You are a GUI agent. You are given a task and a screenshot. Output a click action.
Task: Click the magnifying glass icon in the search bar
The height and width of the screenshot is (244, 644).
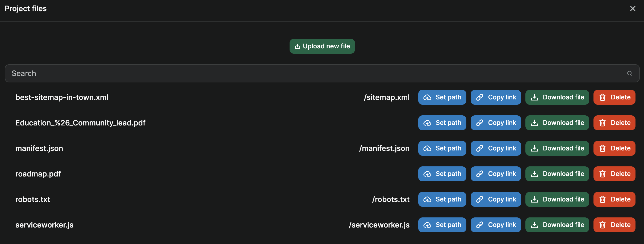click(629, 73)
